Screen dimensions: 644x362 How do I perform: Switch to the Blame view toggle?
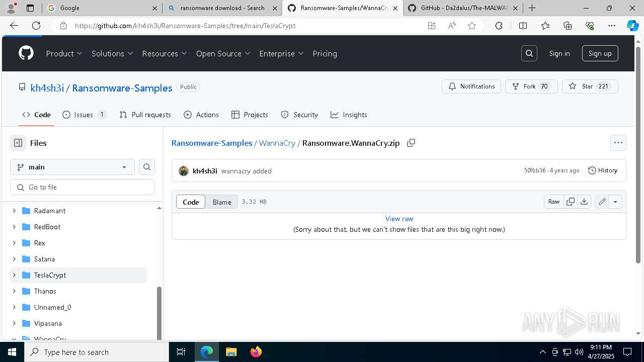tap(222, 202)
